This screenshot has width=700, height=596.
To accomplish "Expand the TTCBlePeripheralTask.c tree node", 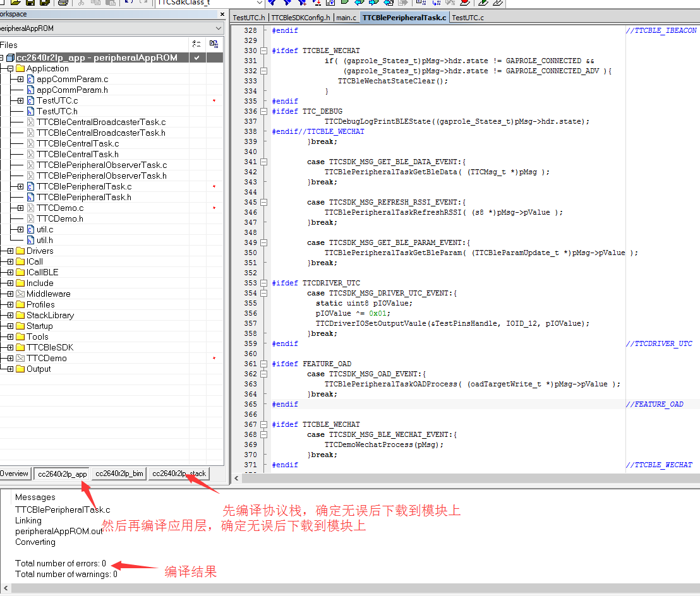I will click(21, 186).
